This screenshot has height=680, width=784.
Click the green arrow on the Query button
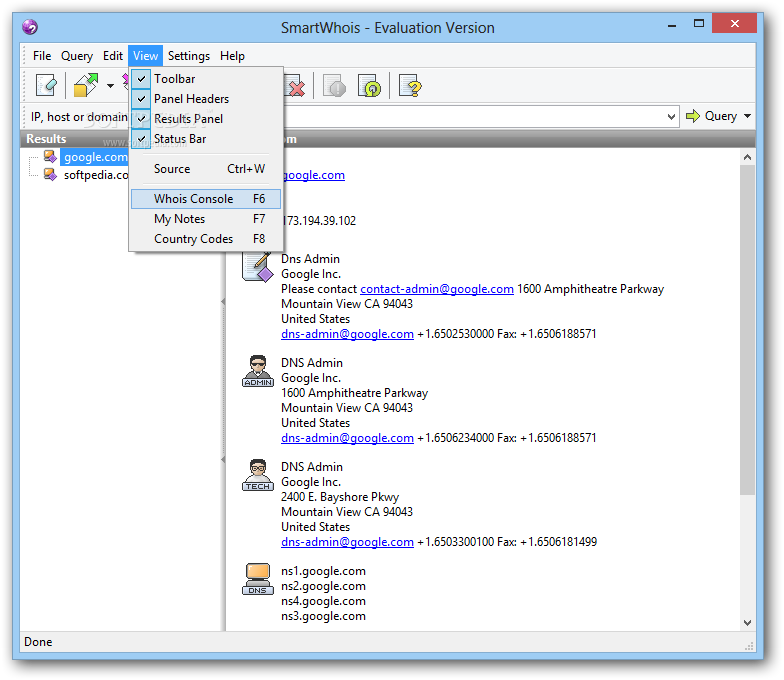point(692,116)
